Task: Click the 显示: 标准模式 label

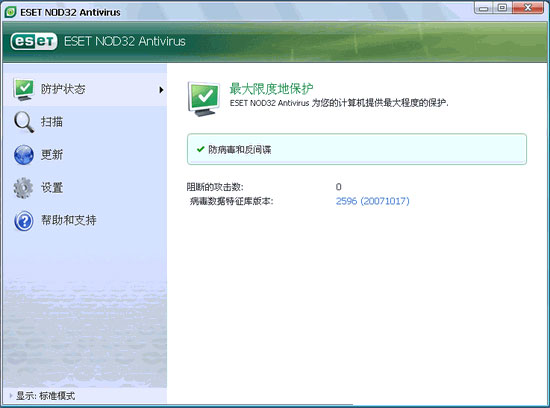Action: click(x=46, y=396)
